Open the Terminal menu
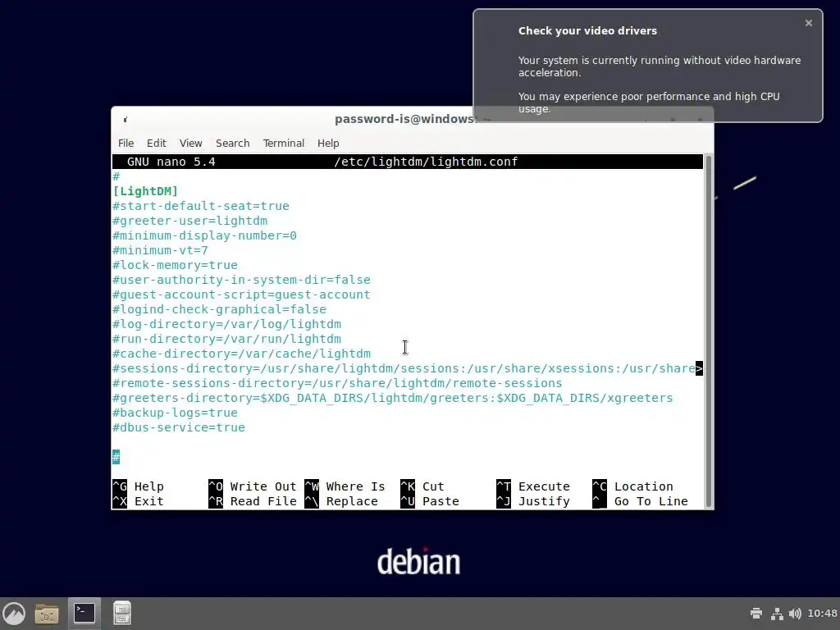 pyautogui.click(x=283, y=143)
